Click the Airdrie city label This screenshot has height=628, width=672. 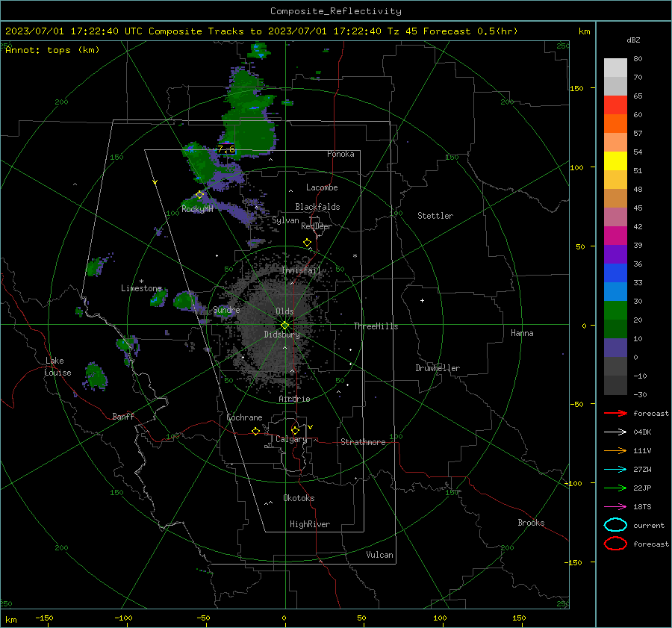pos(294,399)
